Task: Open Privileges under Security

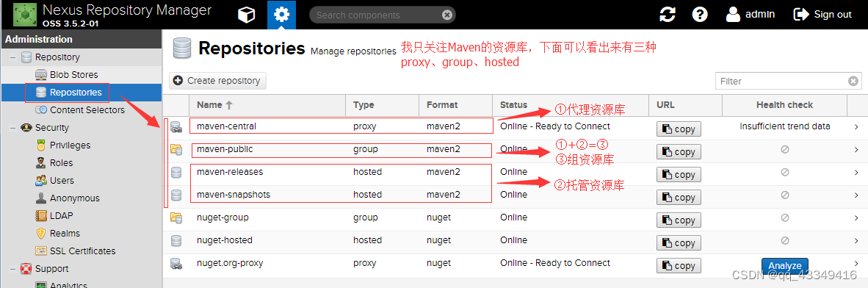Action: click(70, 145)
